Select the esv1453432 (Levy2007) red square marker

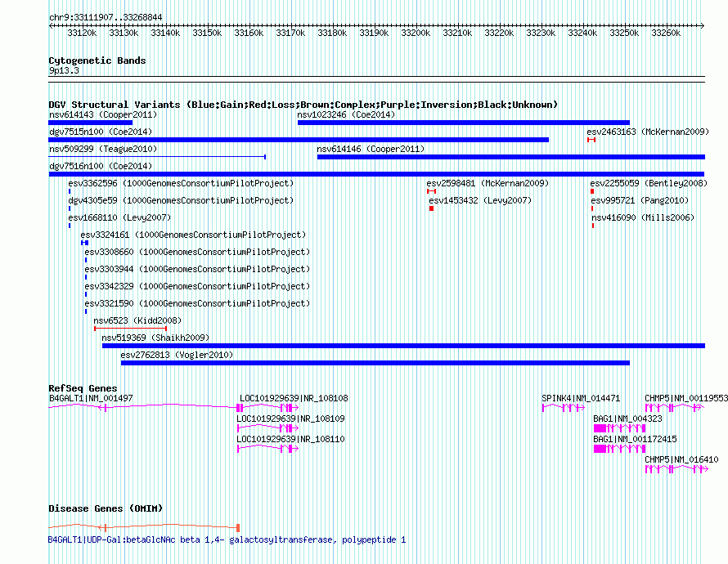pyautogui.click(x=431, y=208)
